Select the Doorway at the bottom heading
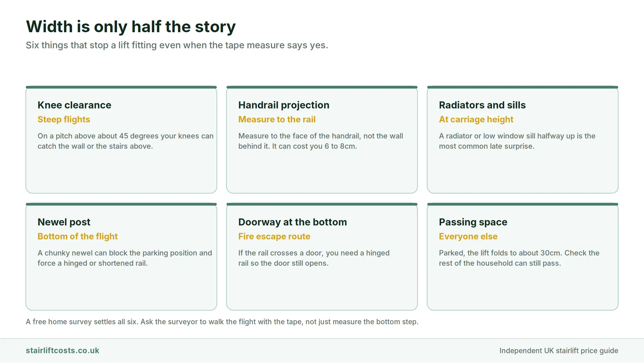Screen dimensions: 644x363 (x=292, y=222)
